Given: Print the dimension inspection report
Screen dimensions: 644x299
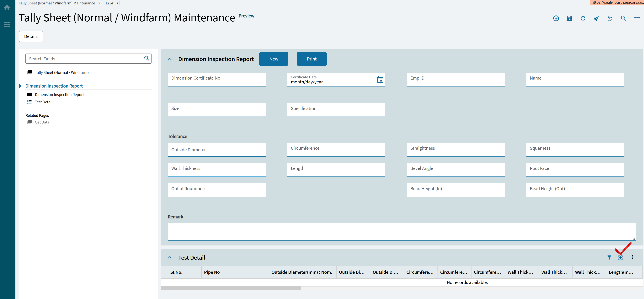Looking at the screenshot, I should click(x=311, y=59).
